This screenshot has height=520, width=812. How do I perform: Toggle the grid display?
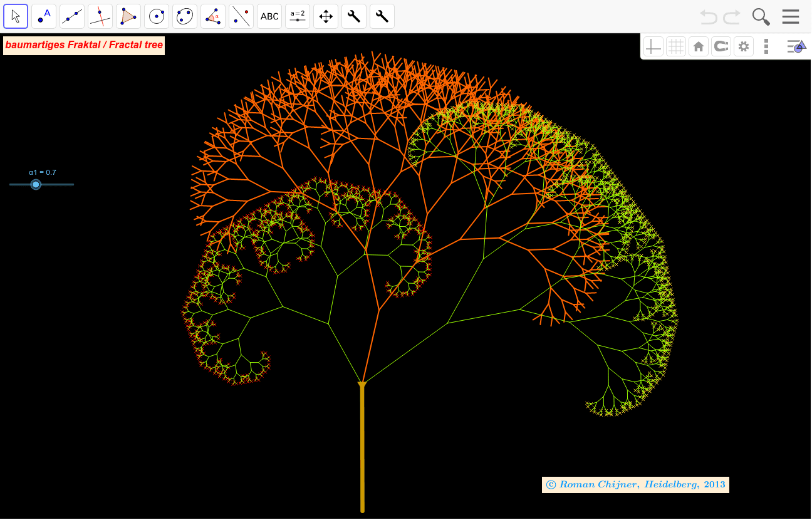coord(676,46)
